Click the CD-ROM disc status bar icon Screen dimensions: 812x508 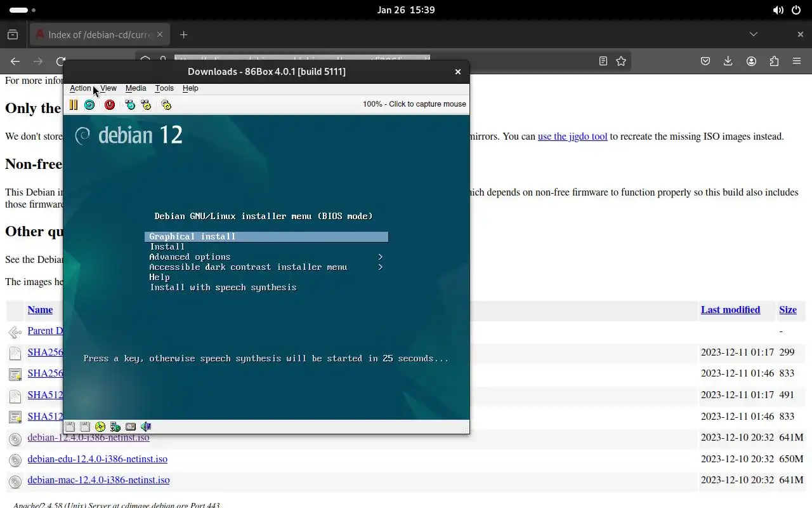tap(100, 427)
